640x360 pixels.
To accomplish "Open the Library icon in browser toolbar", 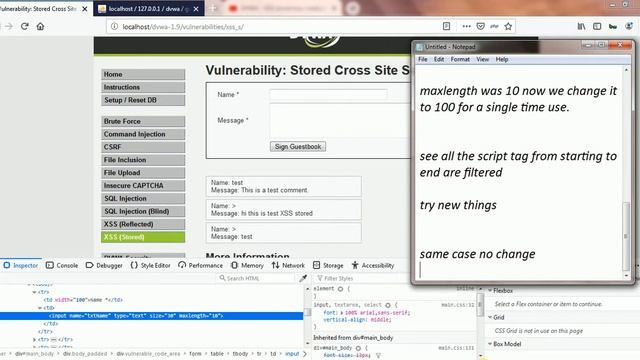I will point(581,27).
